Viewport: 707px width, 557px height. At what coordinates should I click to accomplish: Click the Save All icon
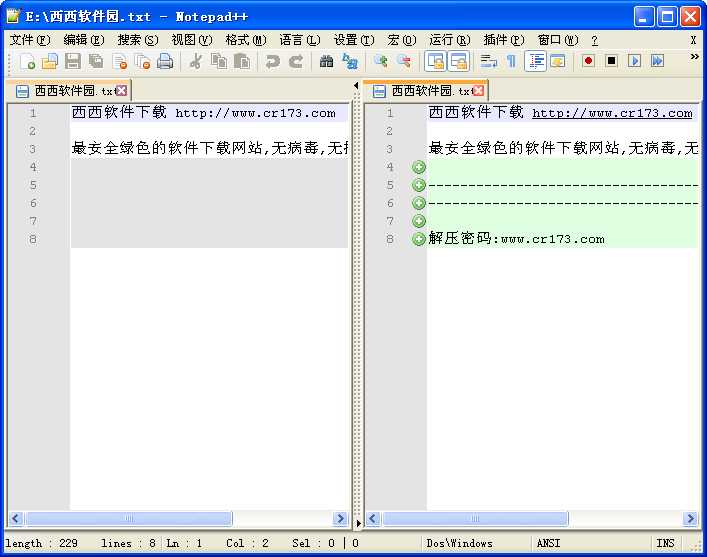tap(96, 61)
